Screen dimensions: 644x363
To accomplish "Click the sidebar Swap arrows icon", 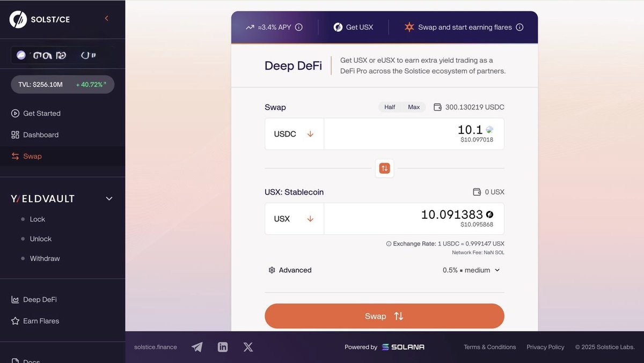I will (15, 156).
